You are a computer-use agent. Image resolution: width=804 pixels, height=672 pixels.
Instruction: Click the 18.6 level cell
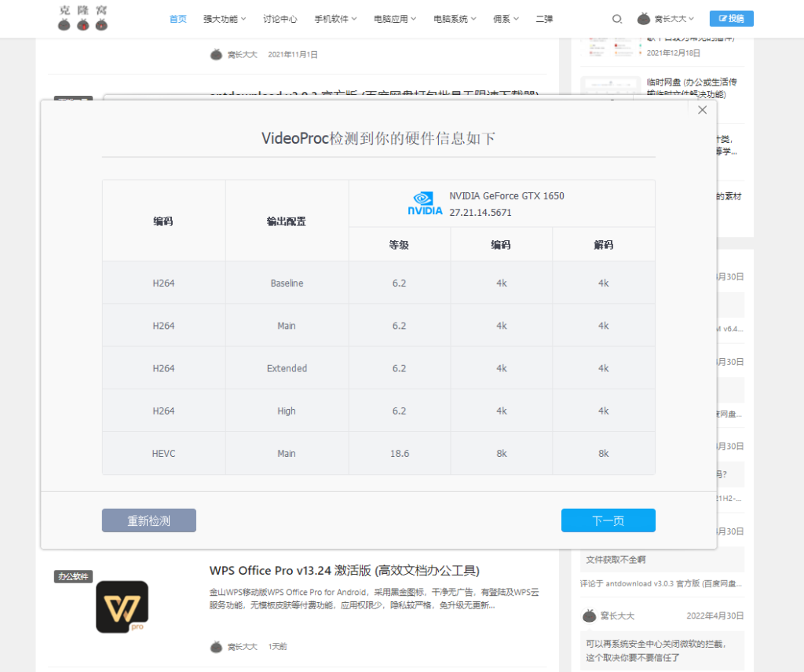click(400, 453)
